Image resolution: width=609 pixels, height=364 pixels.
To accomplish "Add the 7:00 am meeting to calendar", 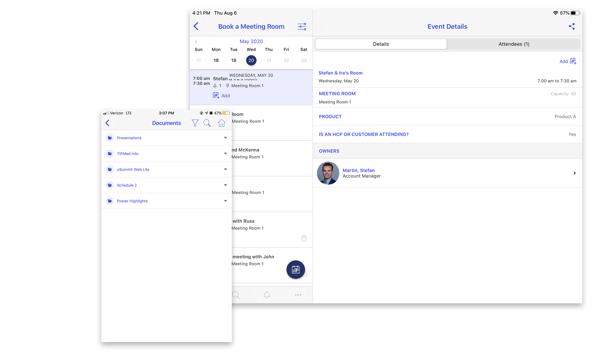I will pos(221,95).
